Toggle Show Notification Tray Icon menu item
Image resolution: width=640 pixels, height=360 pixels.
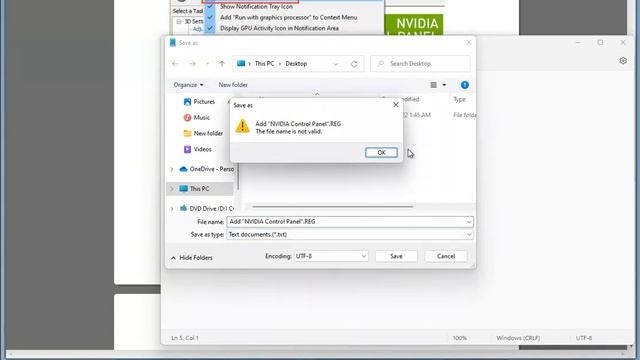coord(256,7)
